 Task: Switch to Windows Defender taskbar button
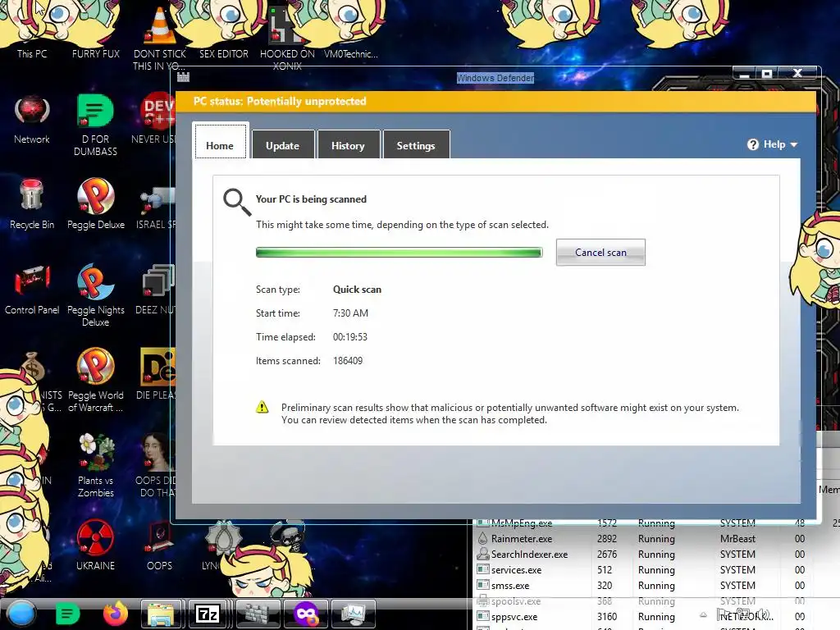(258, 614)
